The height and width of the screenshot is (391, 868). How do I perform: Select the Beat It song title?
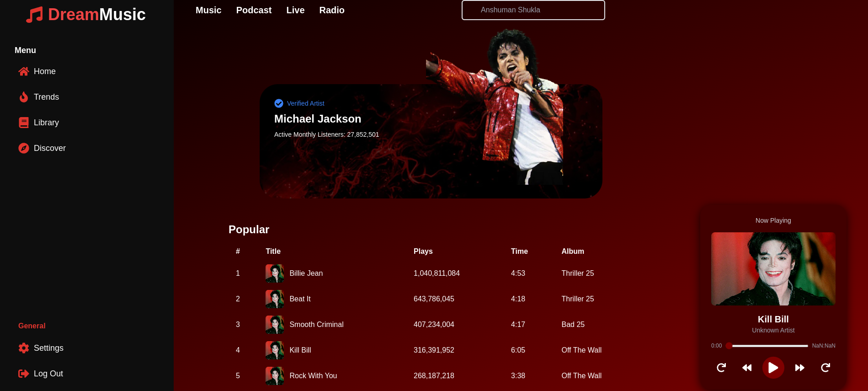(300, 299)
